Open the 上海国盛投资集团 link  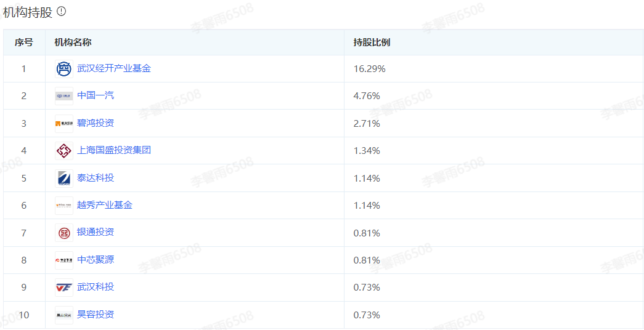[x=114, y=151]
